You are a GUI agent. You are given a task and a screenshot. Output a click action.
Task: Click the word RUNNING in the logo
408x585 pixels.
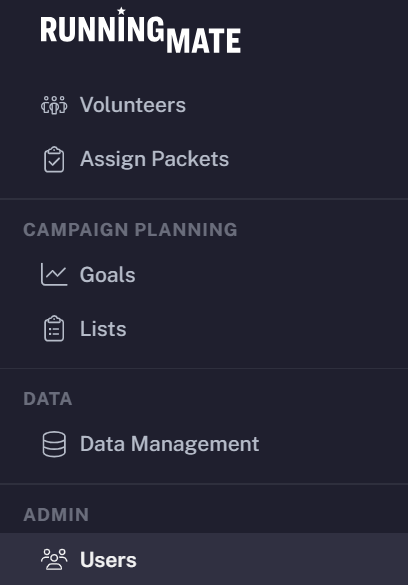click(x=102, y=29)
